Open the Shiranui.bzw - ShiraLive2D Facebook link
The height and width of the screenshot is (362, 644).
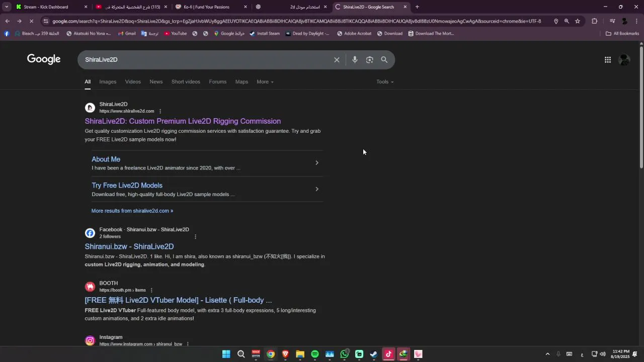[x=129, y=246]
